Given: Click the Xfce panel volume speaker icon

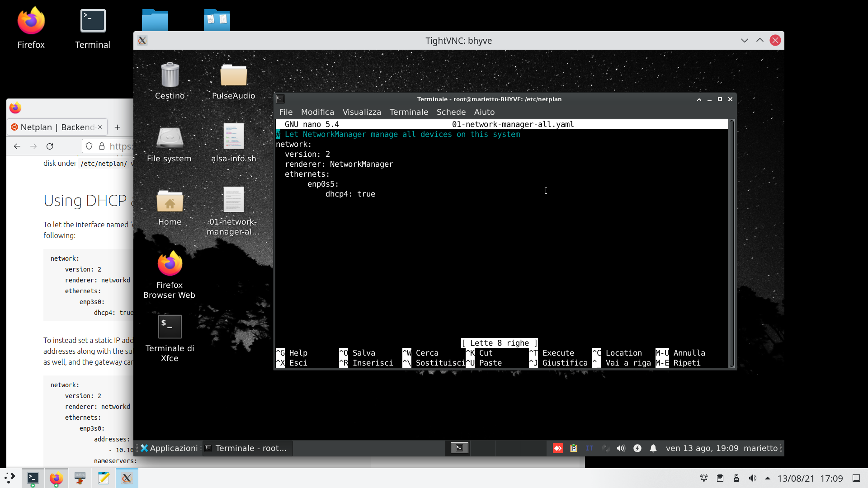Looking at the screenshot, I should coord(621,448).
